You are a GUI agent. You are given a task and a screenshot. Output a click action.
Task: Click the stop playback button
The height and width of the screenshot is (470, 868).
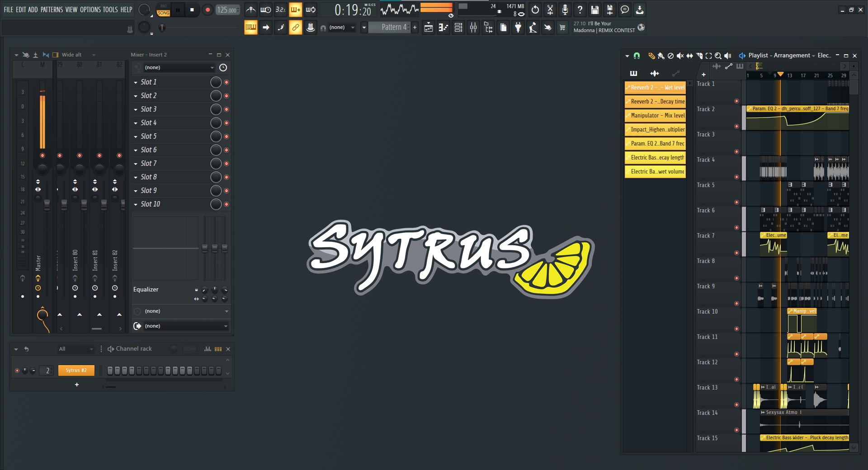click(192, 9)
